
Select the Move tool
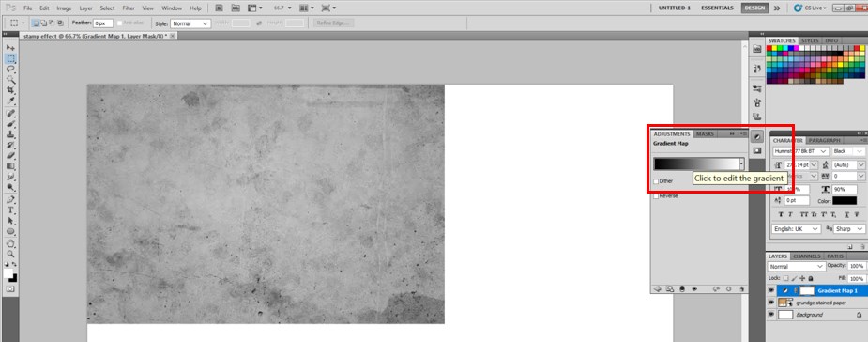coord(10,48)
